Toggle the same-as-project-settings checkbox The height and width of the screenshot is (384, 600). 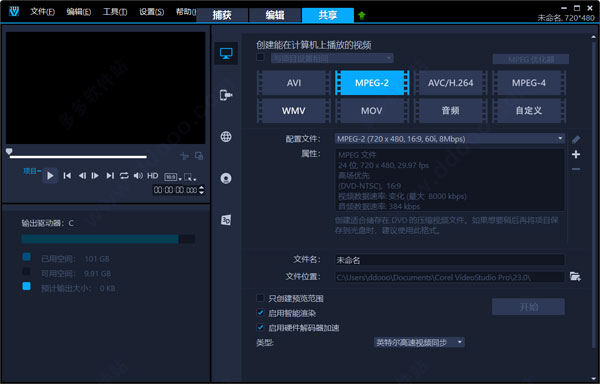click(x=260, y=57)
